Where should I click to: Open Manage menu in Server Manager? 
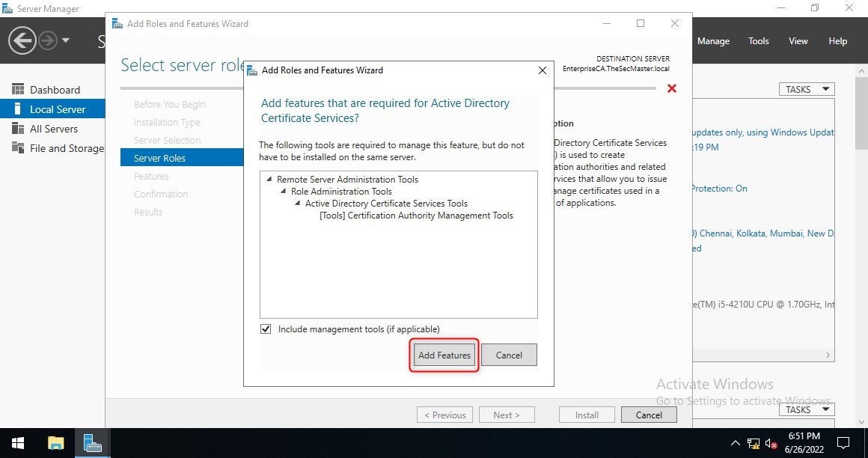click(x=713, y=41)
